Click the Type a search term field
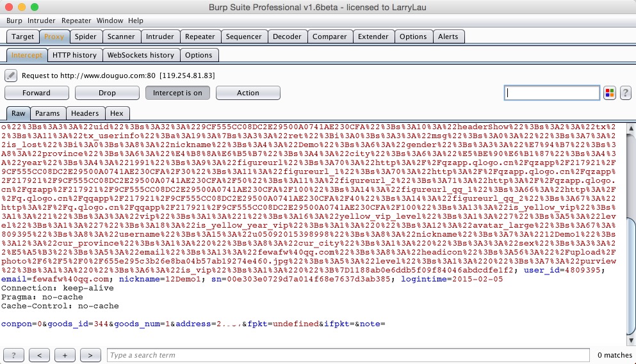 click(348, 355)
